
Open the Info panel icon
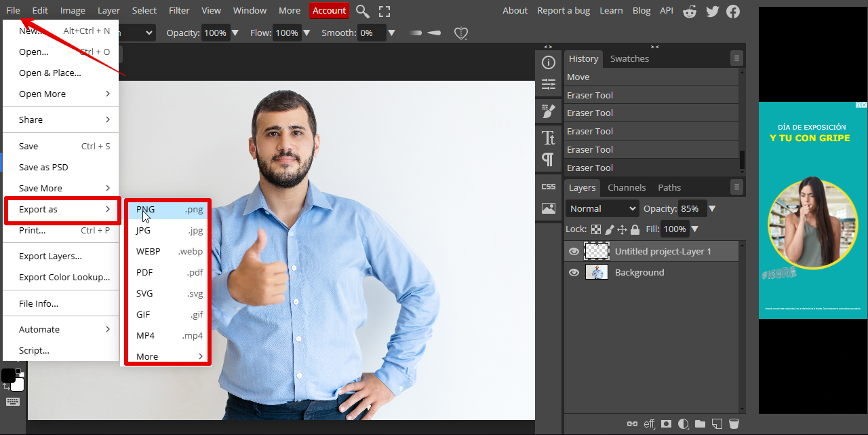(549, 62)
